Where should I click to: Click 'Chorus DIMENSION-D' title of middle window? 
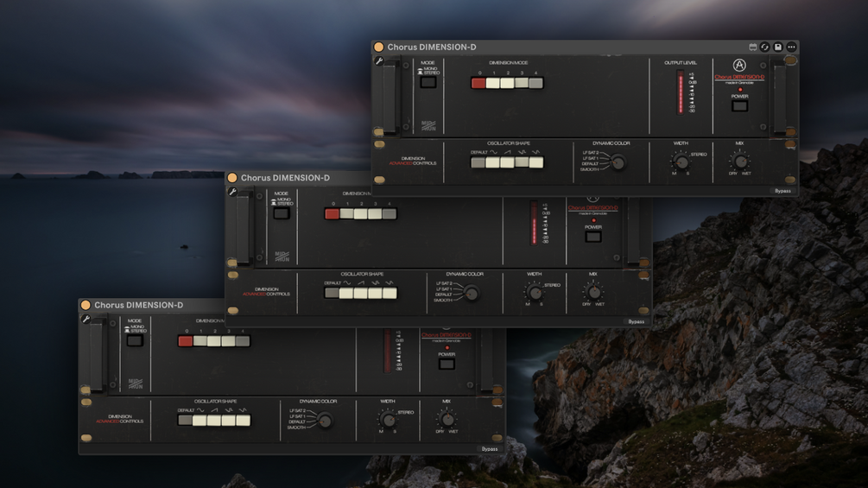point(285,178)
